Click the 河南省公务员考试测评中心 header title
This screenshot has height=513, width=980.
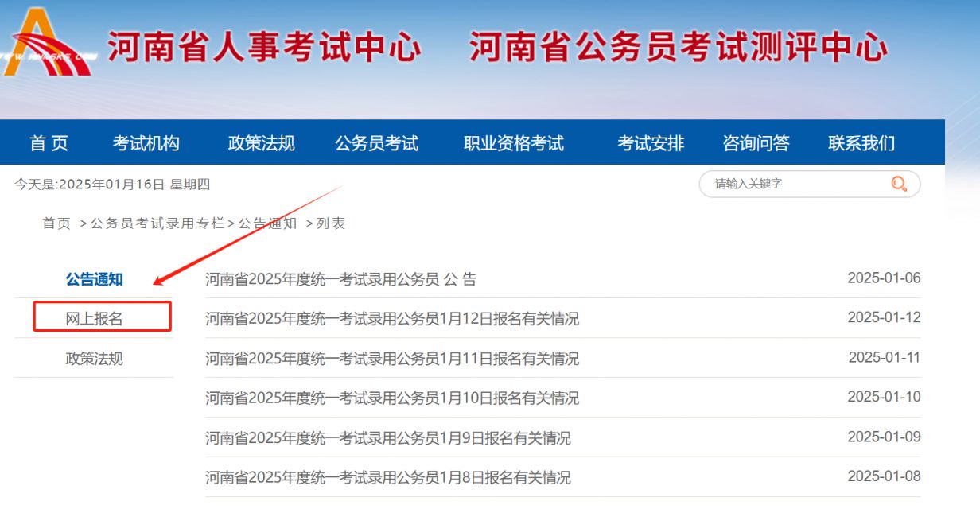[679, 48]
